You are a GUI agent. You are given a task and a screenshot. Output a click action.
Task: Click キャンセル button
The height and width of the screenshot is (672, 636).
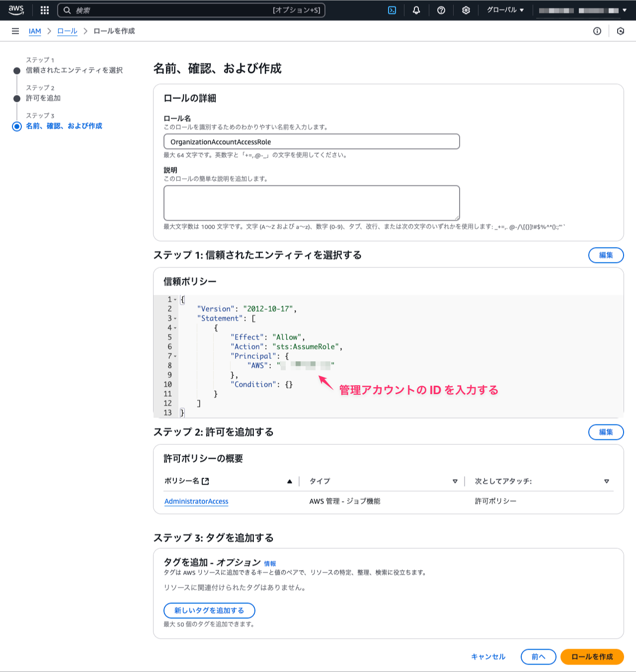point(488,657)
